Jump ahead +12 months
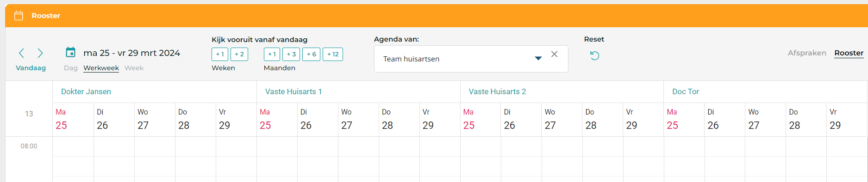 tap(333, 54)
